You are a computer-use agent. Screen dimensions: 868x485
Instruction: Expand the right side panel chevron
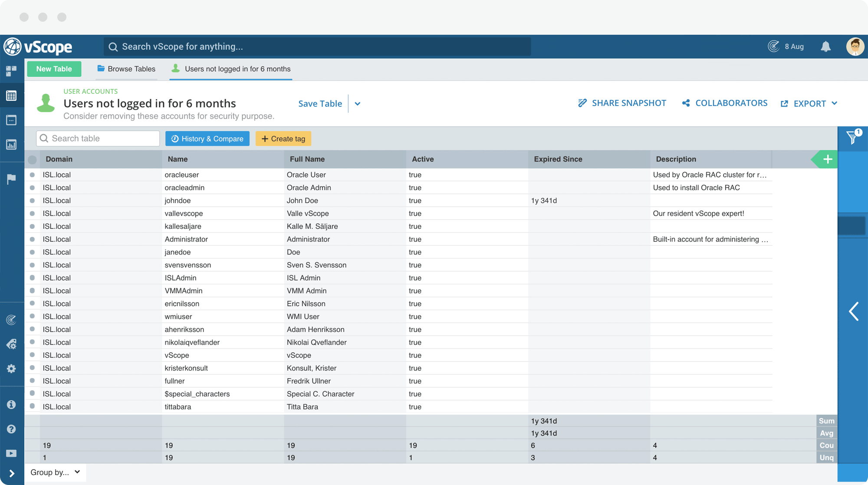(x=854, y=311)
